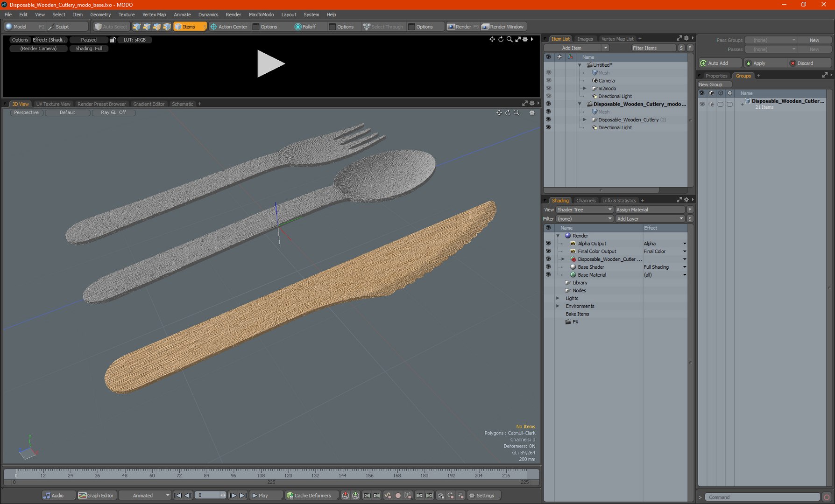Viewport: 835px width, 504px height.
Task: Open the Images tab
Action: click(585, 39)
